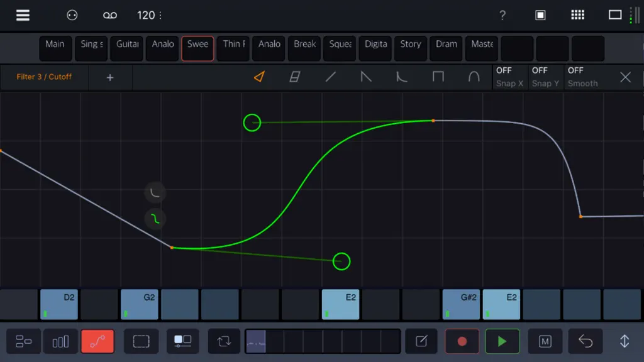Choose the rounded arch curve shape
The width and height of the screenshot is (644, 362).
pyautogui.click(x=474, y=77)
